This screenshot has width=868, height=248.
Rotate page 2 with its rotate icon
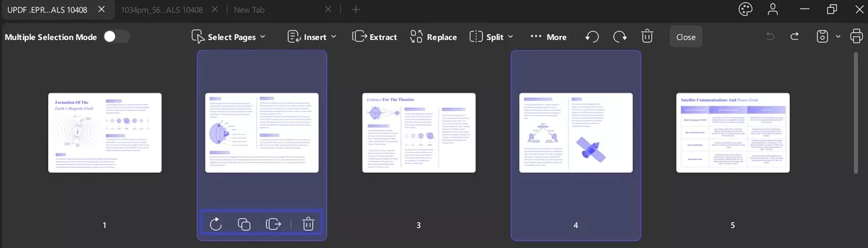click(216, 224)
